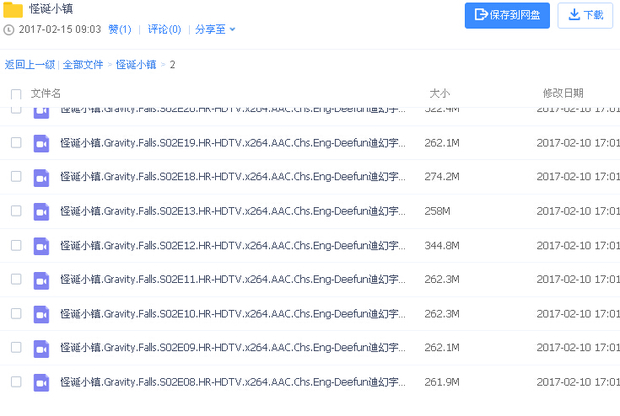Expand the 分享至 share dropdown
This screenshot has height=416, width=620.
click(x=215, y=29)
